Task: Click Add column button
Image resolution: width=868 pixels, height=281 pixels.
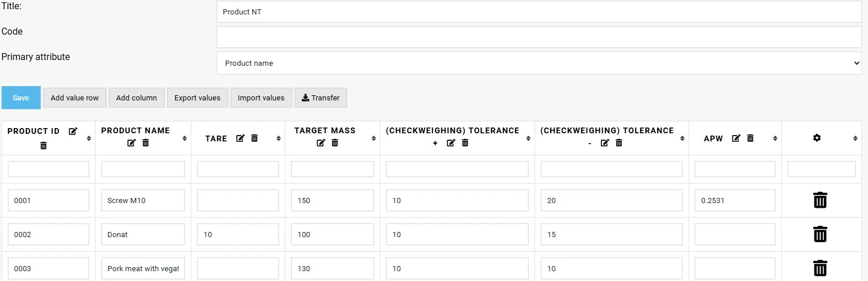Action: pos(137,98)
